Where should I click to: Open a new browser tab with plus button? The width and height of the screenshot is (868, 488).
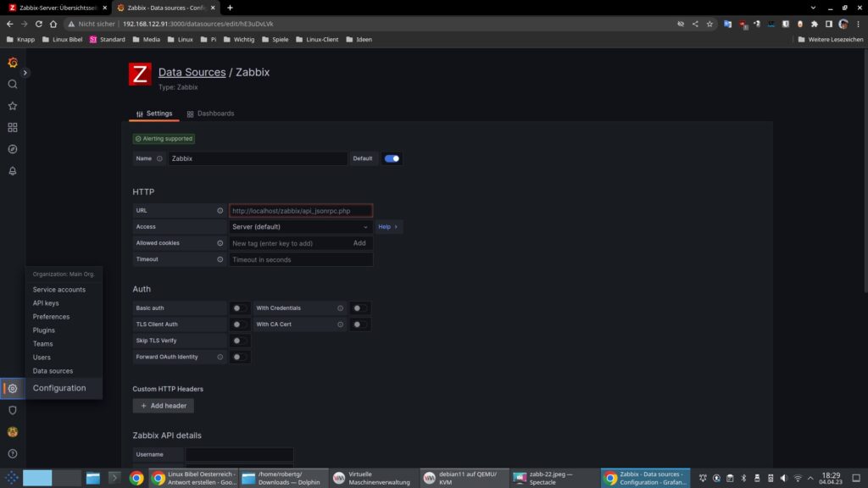pos(230,8)
